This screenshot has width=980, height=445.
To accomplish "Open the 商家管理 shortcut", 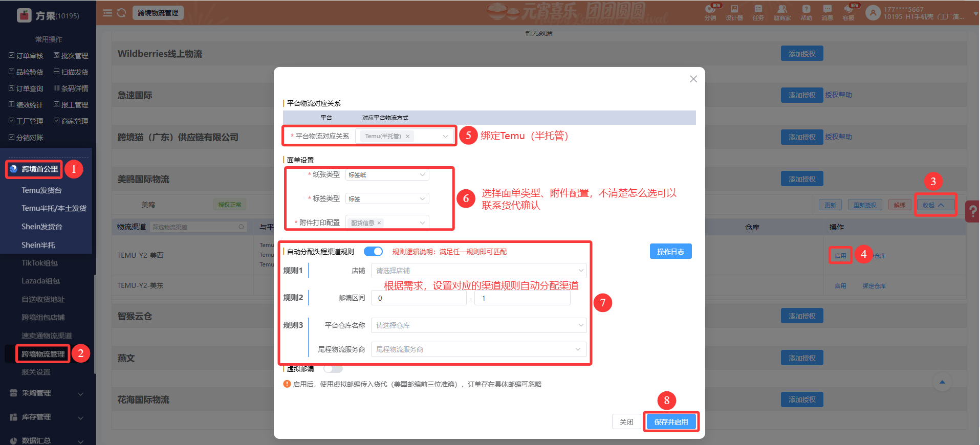I will (71, 121).
